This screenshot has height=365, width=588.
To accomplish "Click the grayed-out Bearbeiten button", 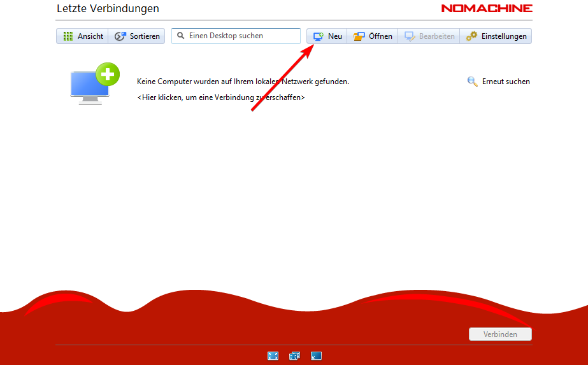I will [x=429, y=36].
